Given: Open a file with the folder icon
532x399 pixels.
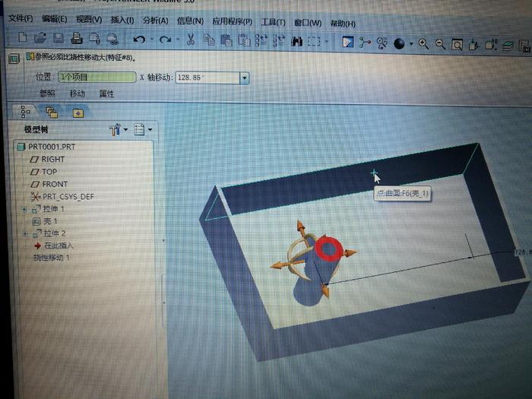Looking at the screenshot, I should point(40,38).
